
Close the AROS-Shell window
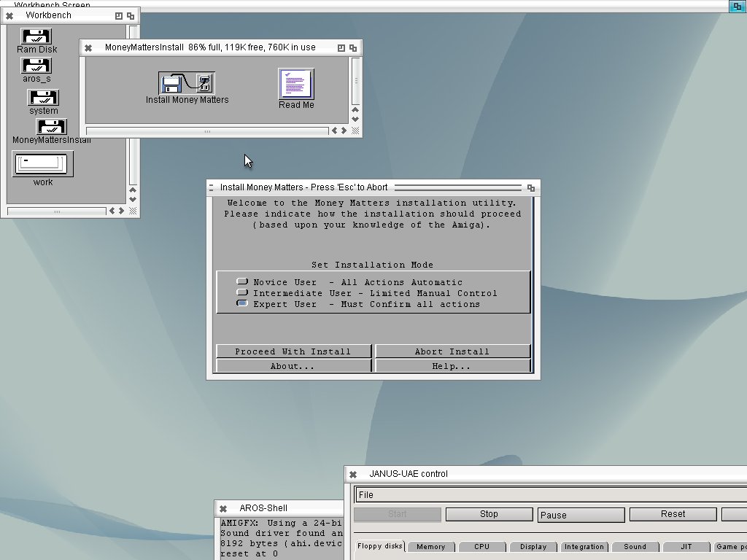223,508
